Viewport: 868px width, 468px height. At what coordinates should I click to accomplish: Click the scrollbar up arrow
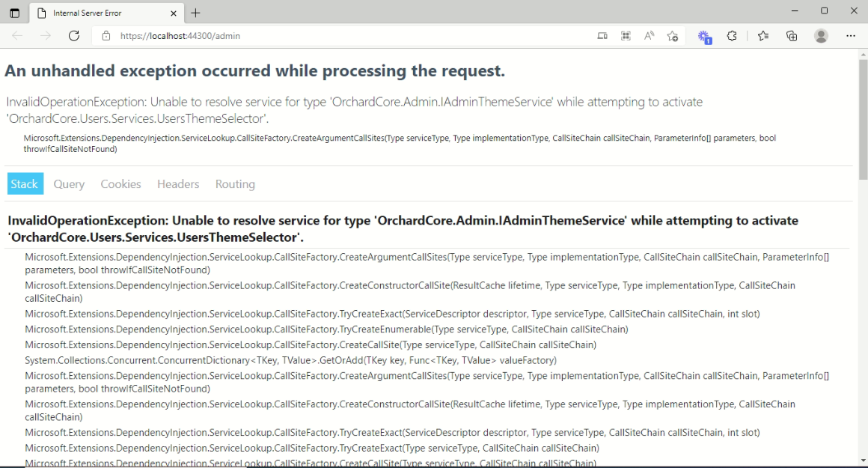tap(863, 54)
